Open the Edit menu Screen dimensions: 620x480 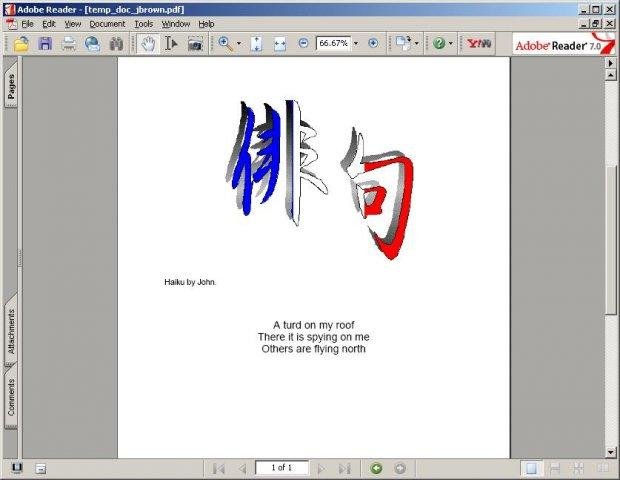(49, 24)
